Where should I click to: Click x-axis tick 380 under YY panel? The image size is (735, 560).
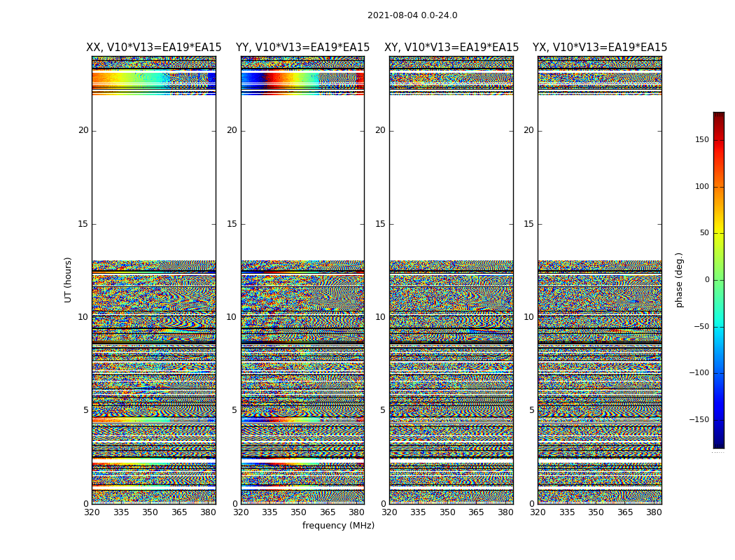[357, 512]
